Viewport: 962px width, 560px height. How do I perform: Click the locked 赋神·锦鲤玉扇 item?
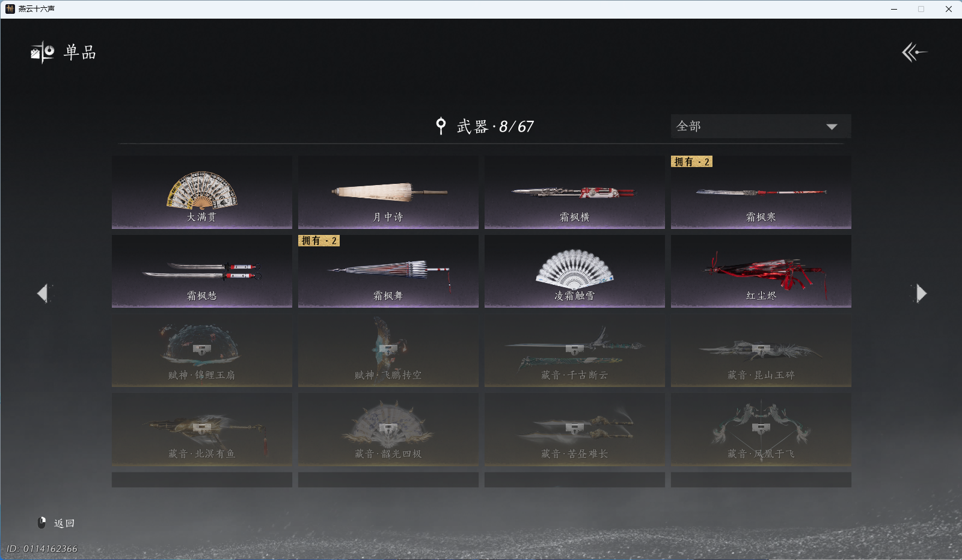click(x=202, y=350)
